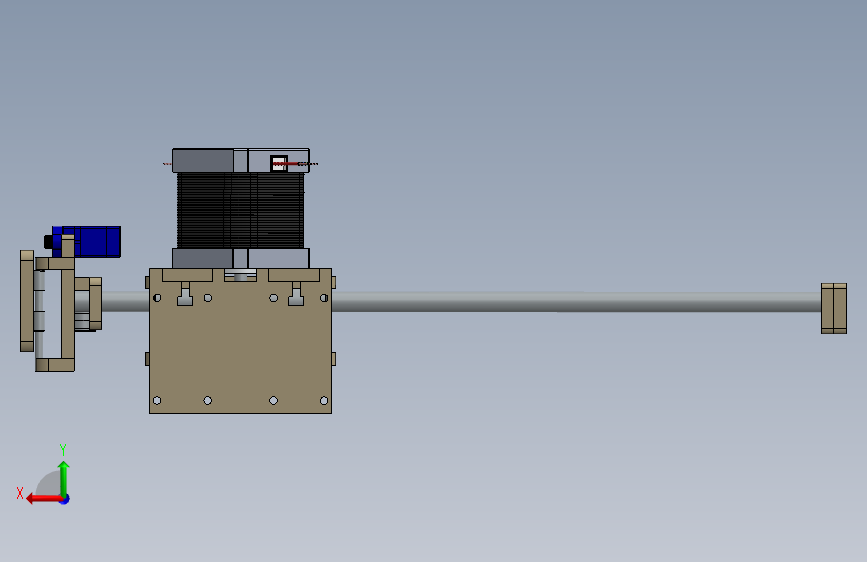Select the tan end block at the shaft's right end
Screen dimensions: 867x562
click(834, 309)
